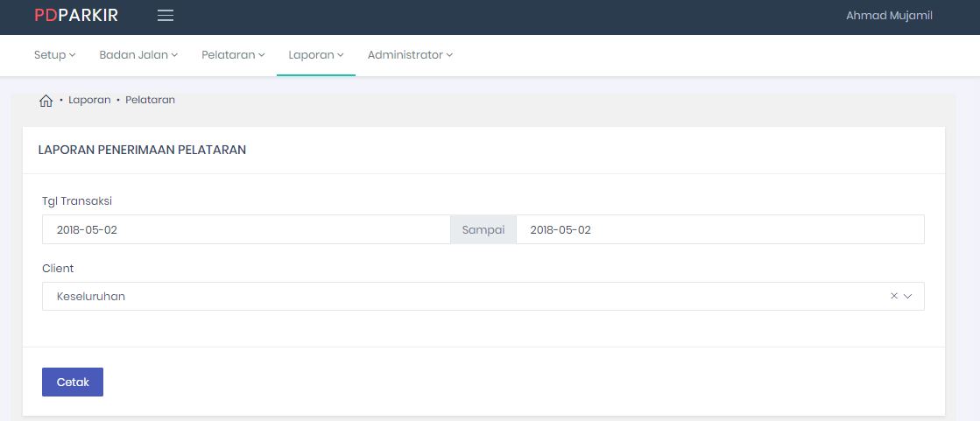The image size is (980, 421).
Task: Expand the Laporan navigation dropdown
Action: [x=315, y=55]
